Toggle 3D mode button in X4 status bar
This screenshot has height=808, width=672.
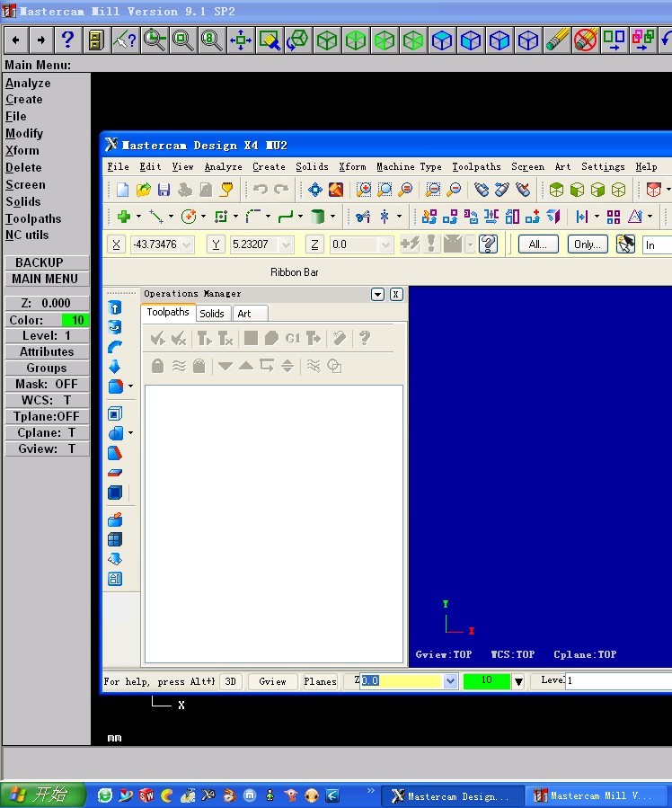tap(231, 681)
